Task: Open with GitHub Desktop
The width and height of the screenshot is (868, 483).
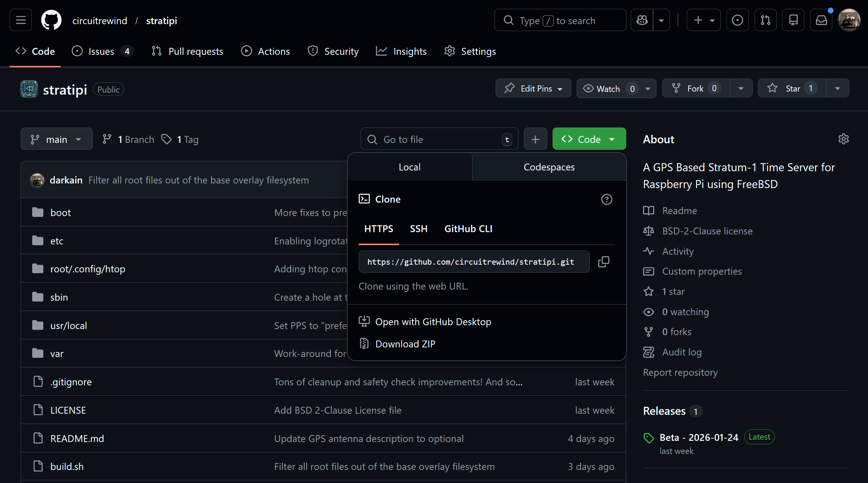Action: [433, 322]
